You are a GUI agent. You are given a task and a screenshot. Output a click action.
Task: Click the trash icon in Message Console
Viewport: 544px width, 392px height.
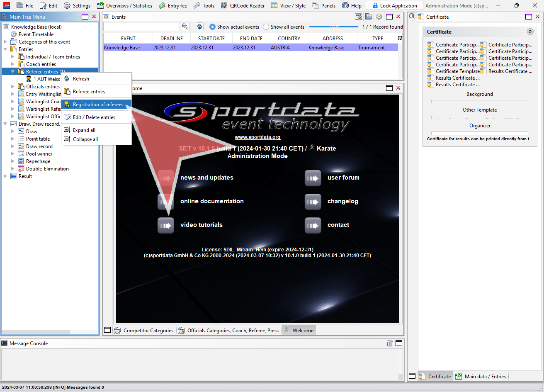coord(390,343)
